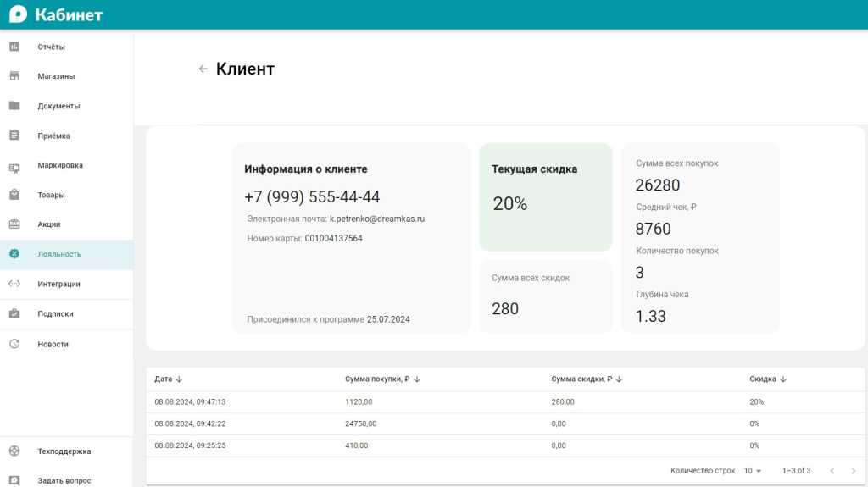Sort by Сумма скидки arrow
Screen dimensions: 868x487
pos(619,379)
